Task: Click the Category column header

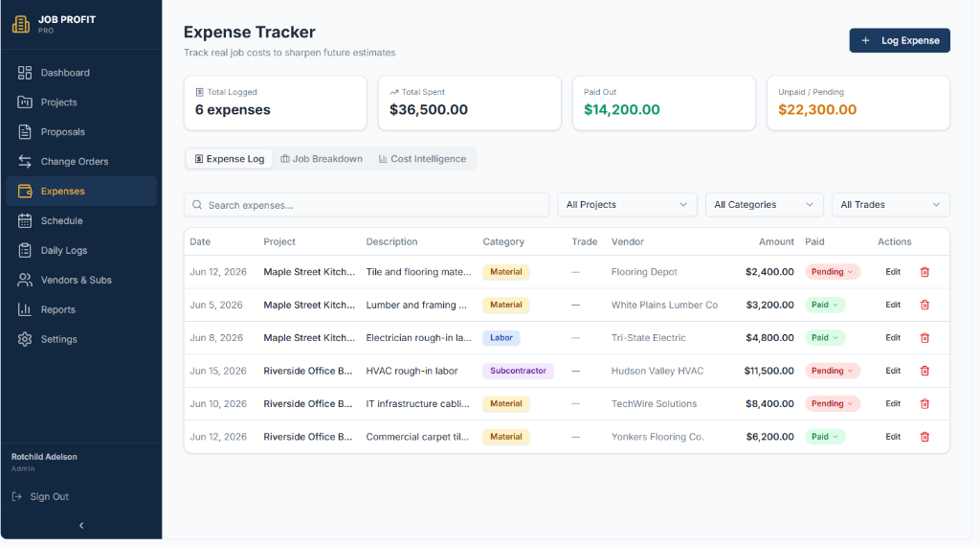Action: (503, 241)
